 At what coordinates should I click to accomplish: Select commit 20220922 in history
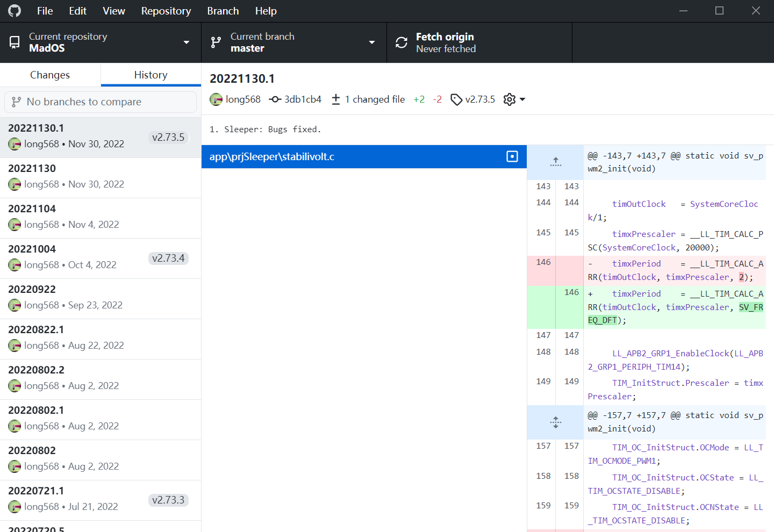click(101, 299)
